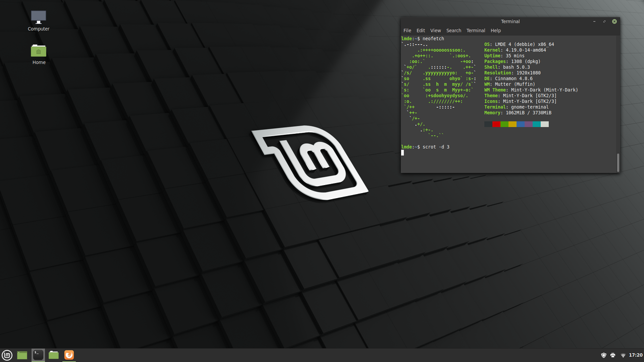644x362 pixels.
Task: Click the 'WM Theme: Mint-Y-Dark' line
Action: (531, 90)
